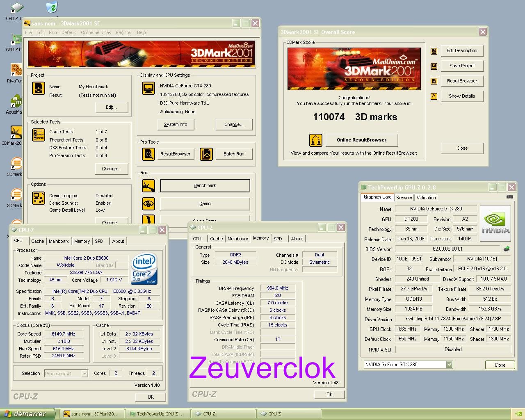Open the SPD tab in right CPU-Z
This screenshot has width=525, height=420.
278,239
